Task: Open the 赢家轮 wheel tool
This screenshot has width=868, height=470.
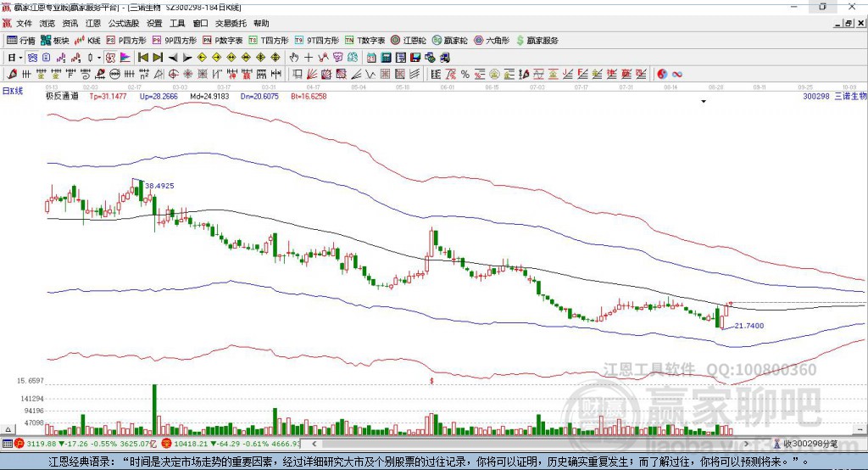Action: (450, 41)
